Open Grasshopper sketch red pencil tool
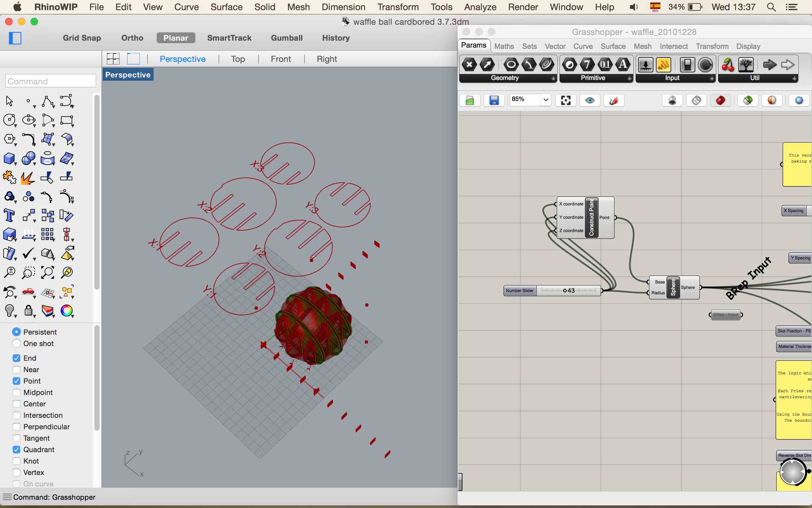This screenshot has width=812, height=508. [x=614, y=100]
